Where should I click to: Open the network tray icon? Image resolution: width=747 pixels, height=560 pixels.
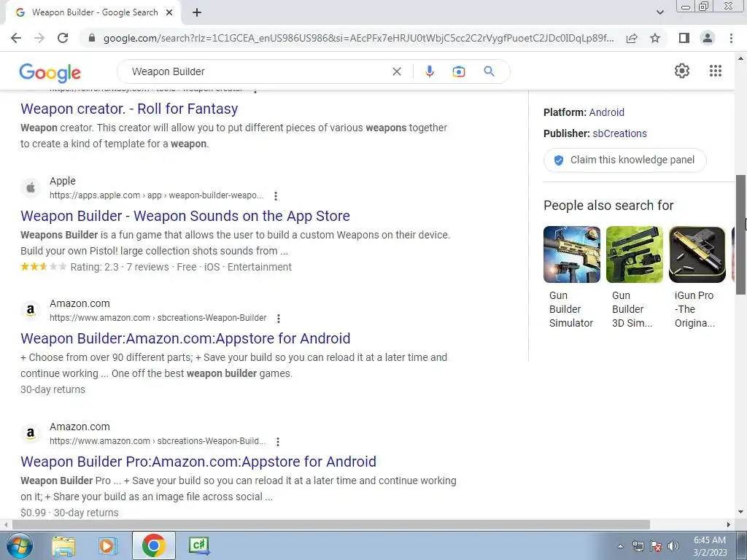click(x=638, y=546)
